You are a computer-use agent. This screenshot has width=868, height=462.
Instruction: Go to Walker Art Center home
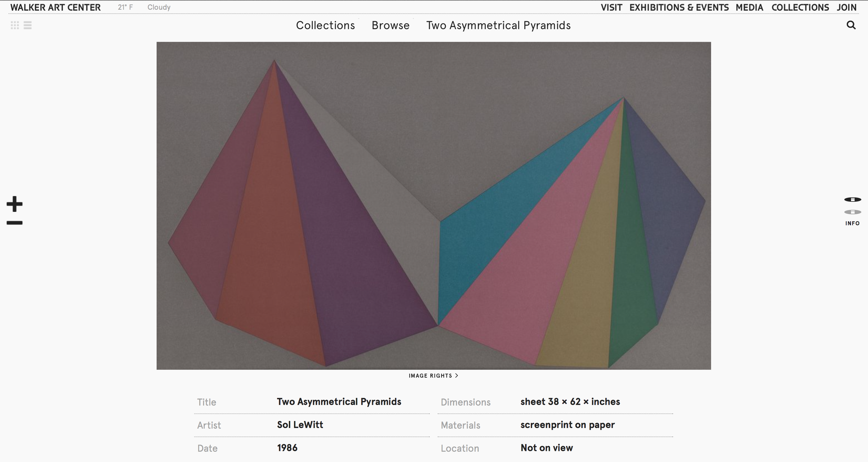coord(56,7)
